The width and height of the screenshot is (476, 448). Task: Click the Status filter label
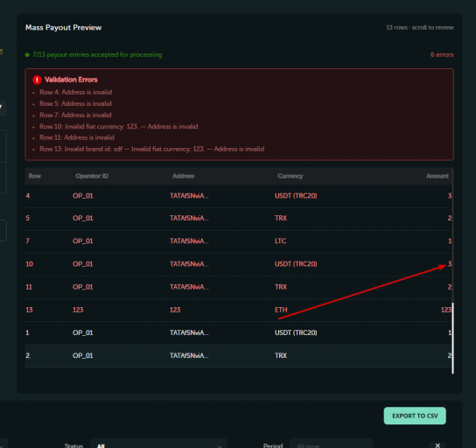pyautogui.click(x=73, y=445)
